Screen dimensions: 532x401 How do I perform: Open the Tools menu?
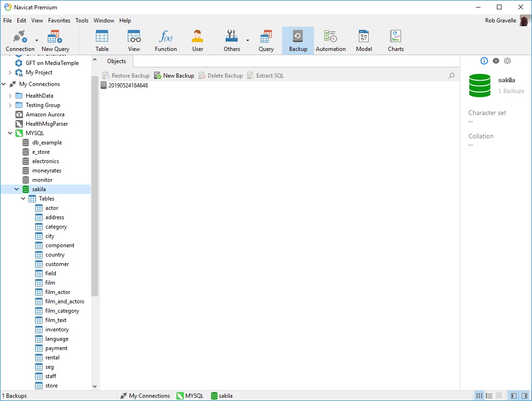pyautogui.click(x=82, y=21)
